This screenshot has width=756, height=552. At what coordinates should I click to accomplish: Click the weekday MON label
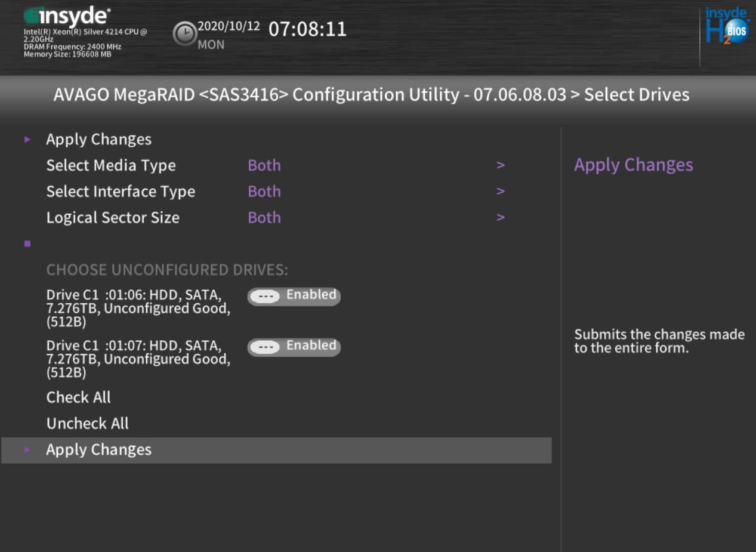pos(211,45)
